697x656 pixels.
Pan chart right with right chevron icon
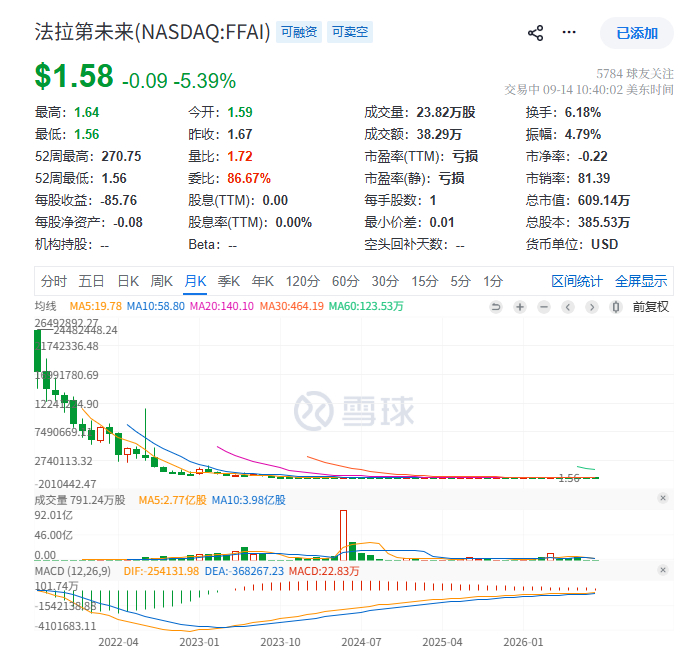point(592,307)
